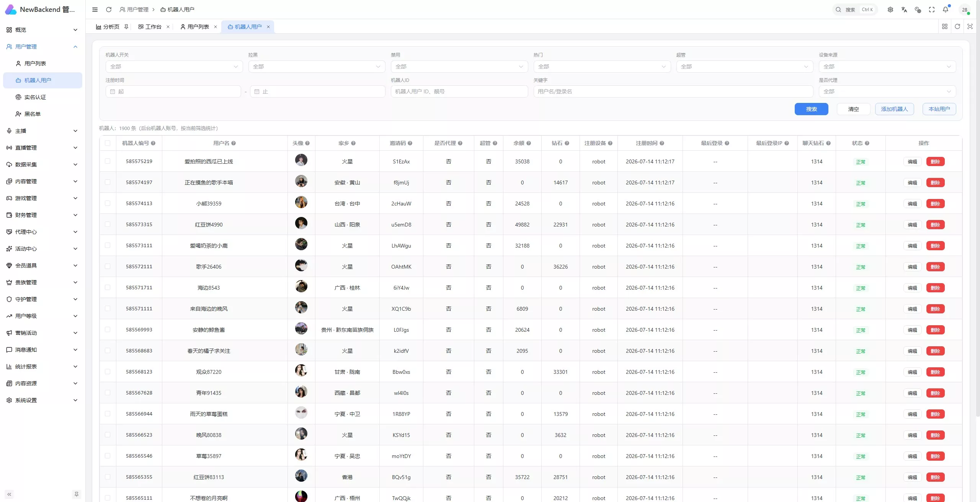980x502 pixels.
Task: Click the 注册时间 start date field
Action: [x=173, y=91]
